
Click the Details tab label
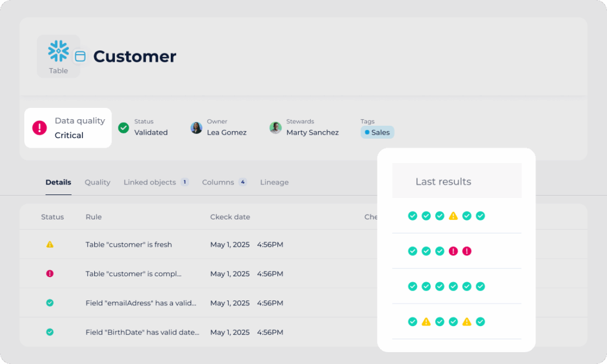point(58,182)
